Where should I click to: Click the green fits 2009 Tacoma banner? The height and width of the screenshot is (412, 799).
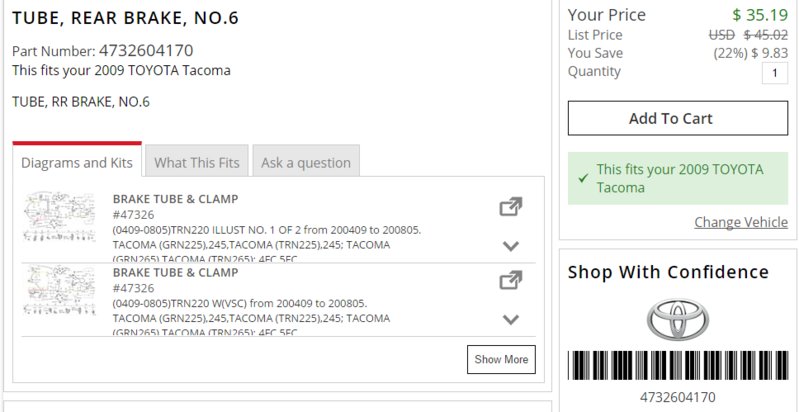678,178
